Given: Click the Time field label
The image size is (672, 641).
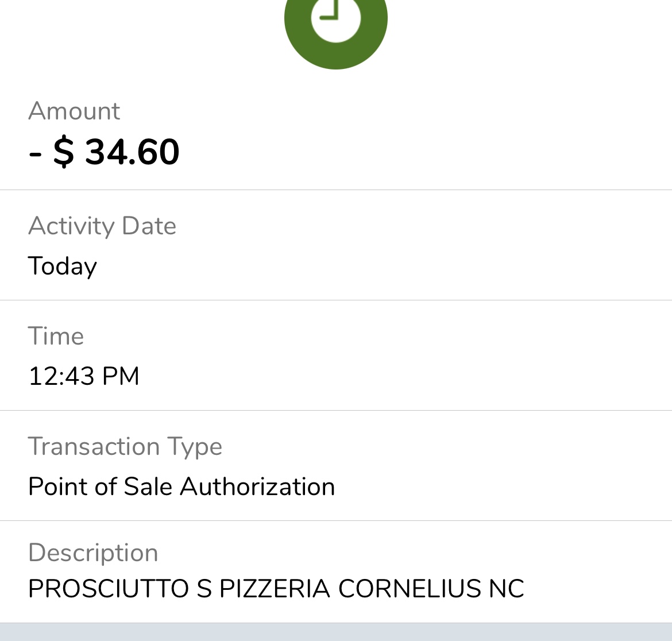Looking at the screenshot, I should [56, 336].
